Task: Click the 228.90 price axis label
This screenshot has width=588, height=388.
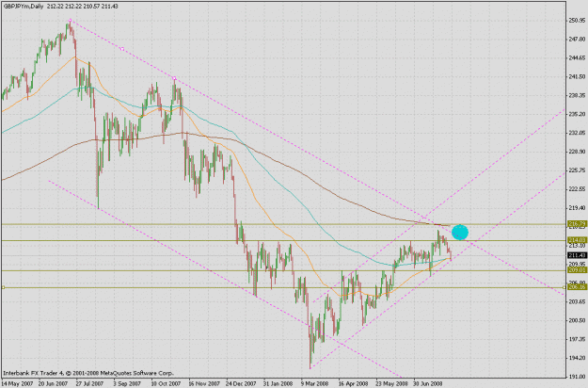Action: (577, 152)
